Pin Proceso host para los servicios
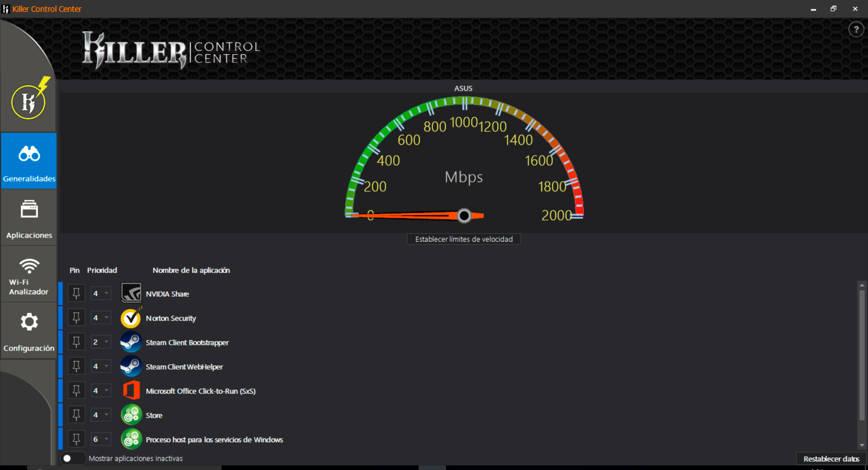Viewport: 868px width, 470px height. point(76,439)
